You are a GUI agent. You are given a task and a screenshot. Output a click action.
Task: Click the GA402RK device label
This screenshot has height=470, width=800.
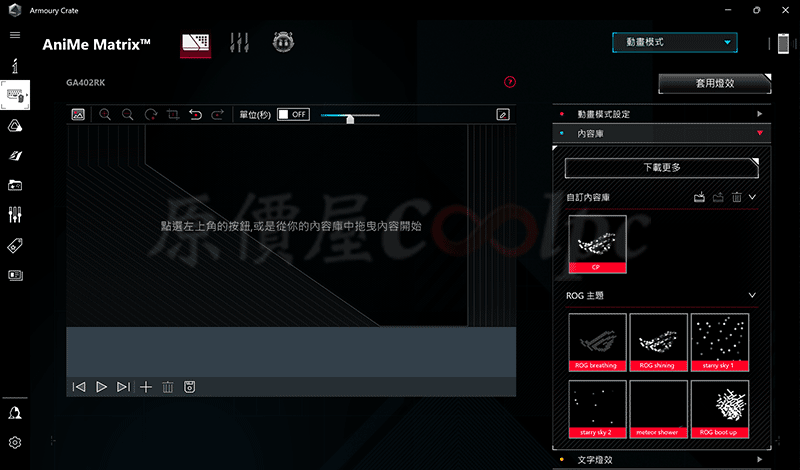(86, 83)
